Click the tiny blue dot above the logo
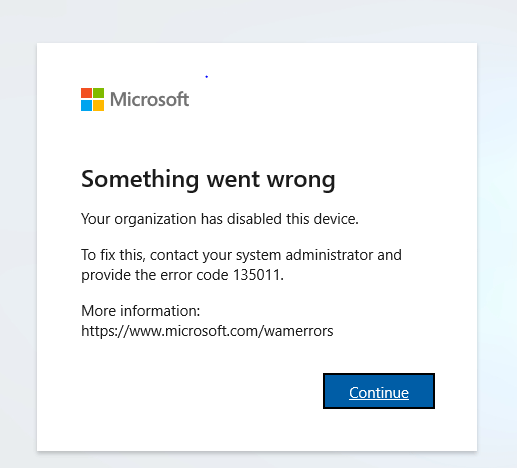Image resolution: width=517 pixels, height=468 pixels. (x=207, y=77)
